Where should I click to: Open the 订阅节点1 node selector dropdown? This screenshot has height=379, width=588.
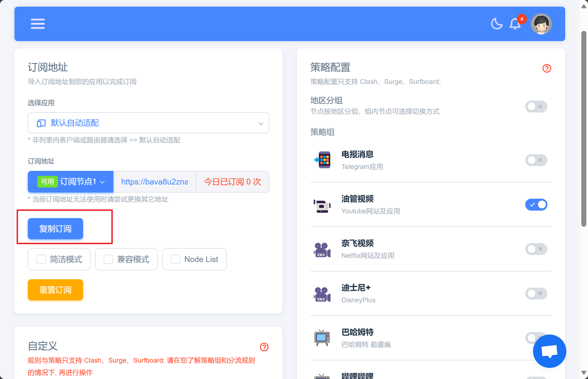point(71,182)
